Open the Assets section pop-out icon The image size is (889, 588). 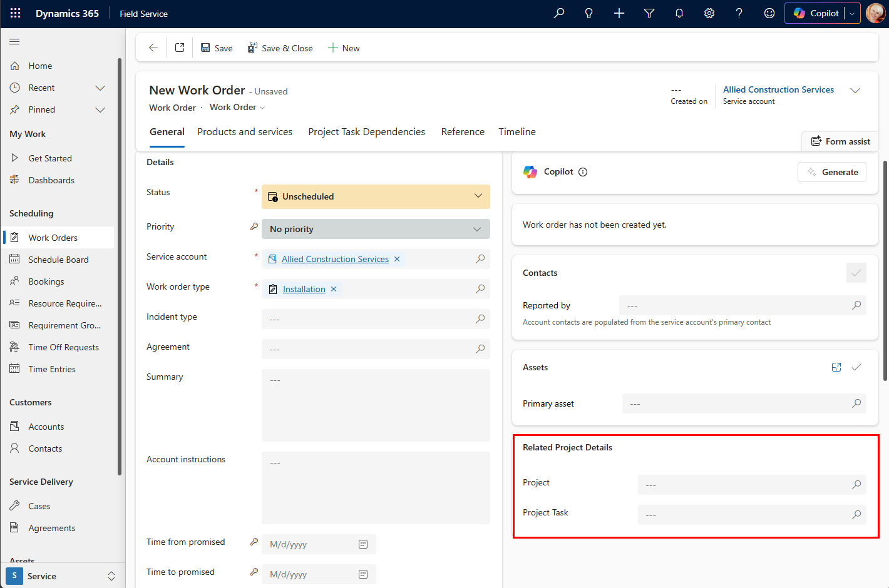click(836, 367)
